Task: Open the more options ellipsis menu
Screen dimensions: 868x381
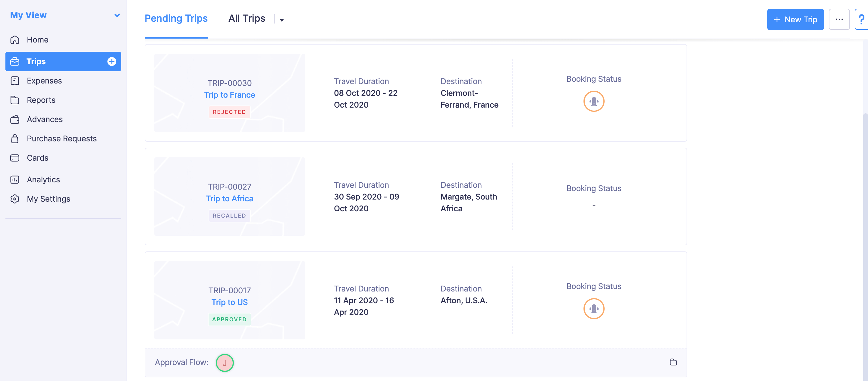Action: click(x=839, y=19)
